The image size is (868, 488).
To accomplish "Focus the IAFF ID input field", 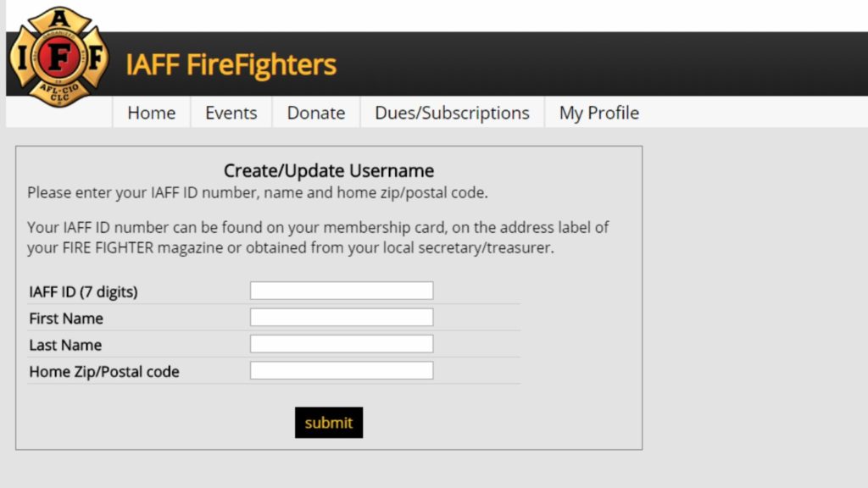I will pyautogui.click(x=341, y=291).
